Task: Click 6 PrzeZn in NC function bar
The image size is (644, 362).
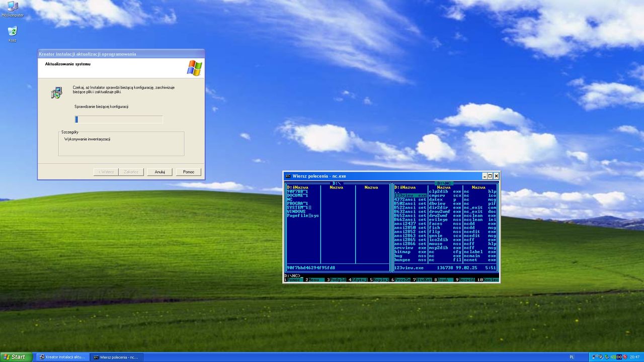Action: pos(400,280)
